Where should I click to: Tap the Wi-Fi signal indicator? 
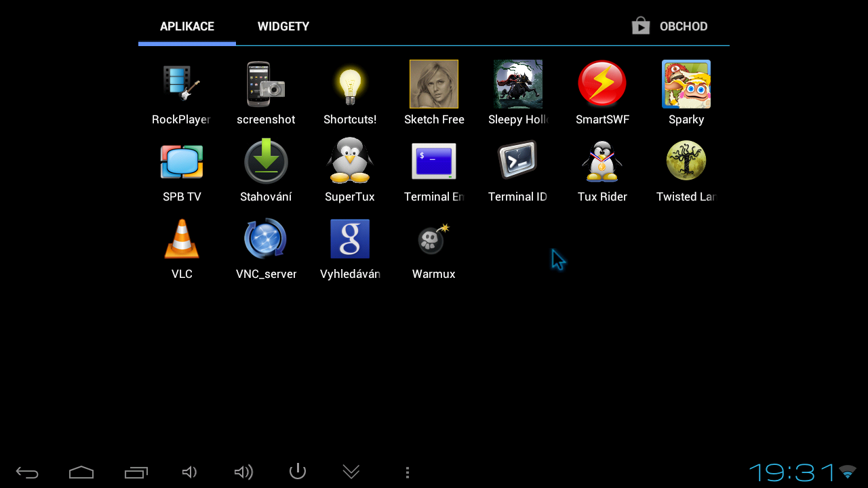848,472
